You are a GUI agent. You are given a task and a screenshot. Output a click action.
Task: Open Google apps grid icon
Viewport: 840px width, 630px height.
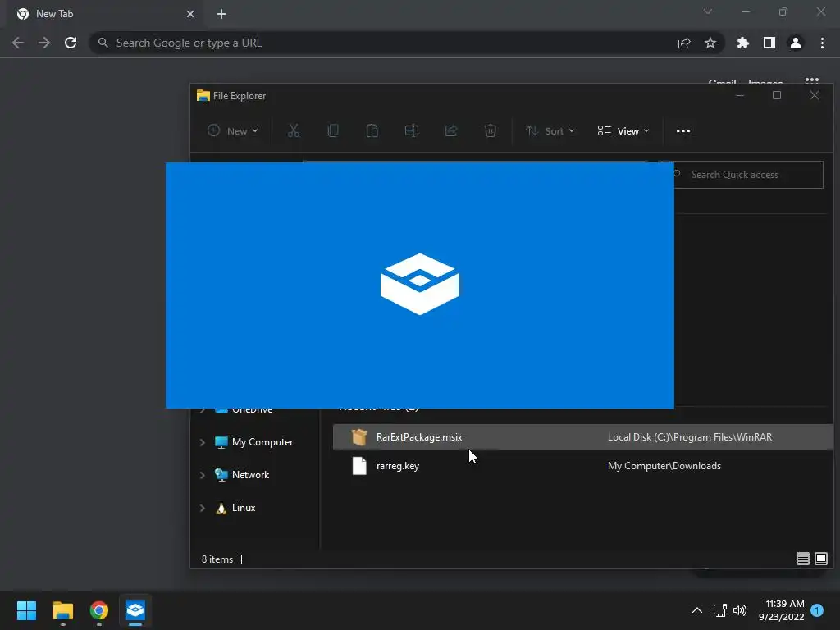point(812,81)
